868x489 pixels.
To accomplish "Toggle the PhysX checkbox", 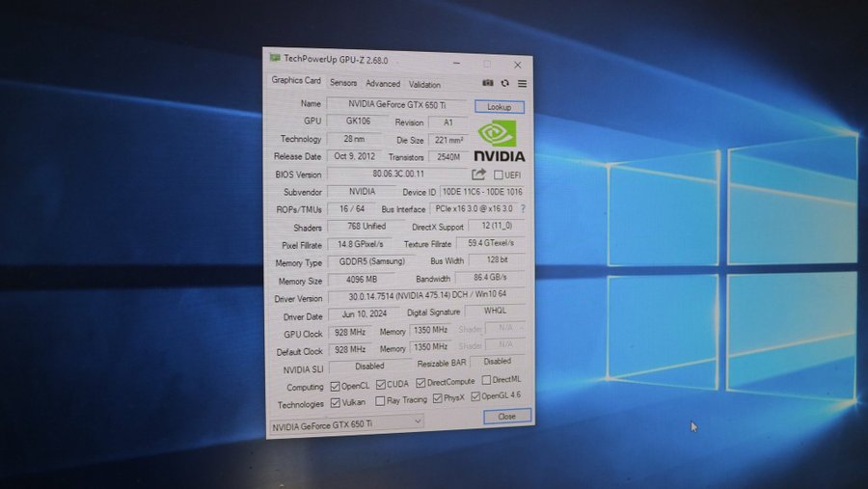I will click(x=437, y=398).
